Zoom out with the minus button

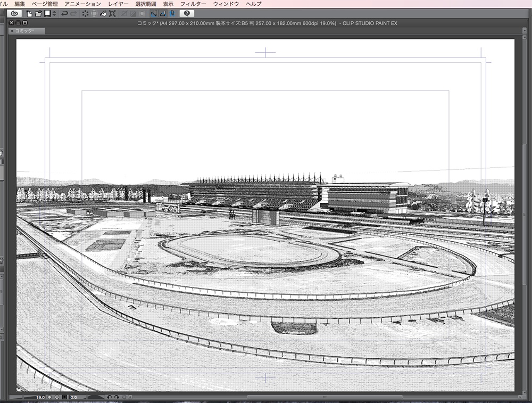[49, 397]
